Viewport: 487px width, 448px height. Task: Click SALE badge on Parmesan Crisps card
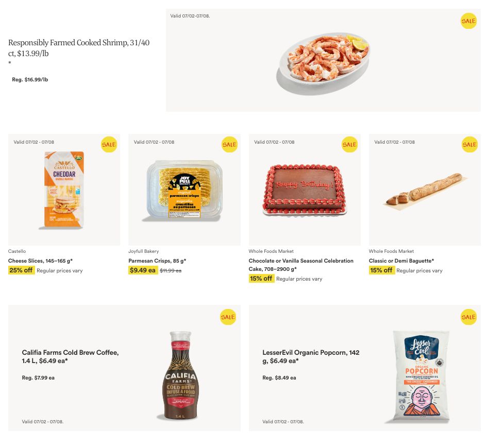pyautogui.click(x=229, y=145)
